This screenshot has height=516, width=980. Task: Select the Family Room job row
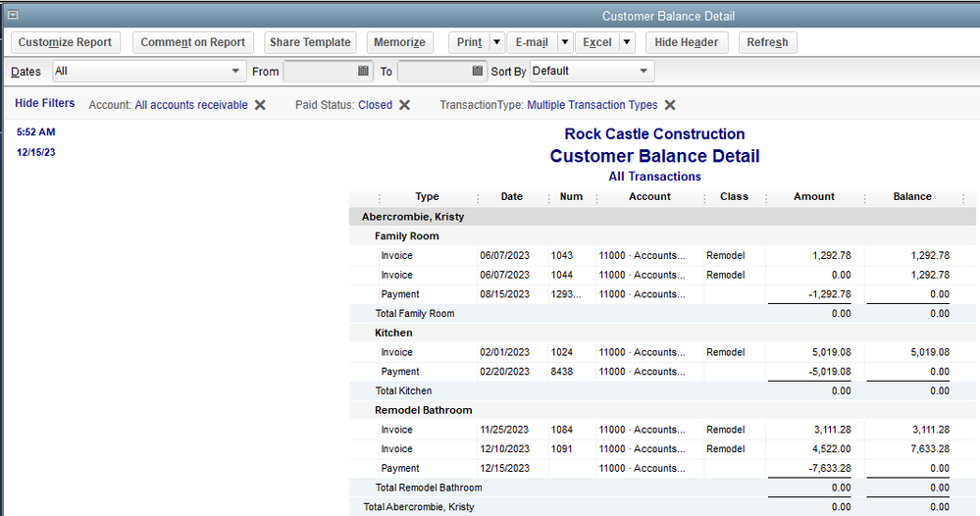662,236
